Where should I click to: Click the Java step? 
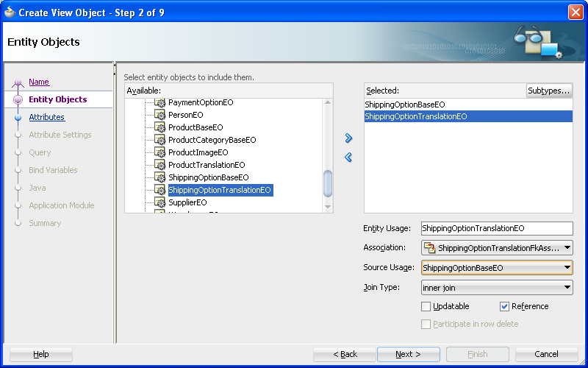click(37, 188)
